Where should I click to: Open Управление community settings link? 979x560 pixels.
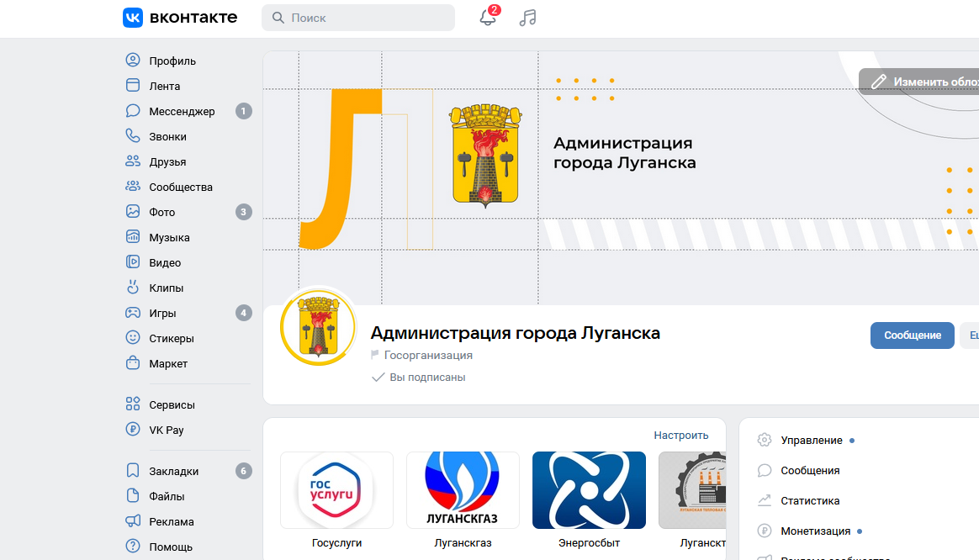coord(812,440)
